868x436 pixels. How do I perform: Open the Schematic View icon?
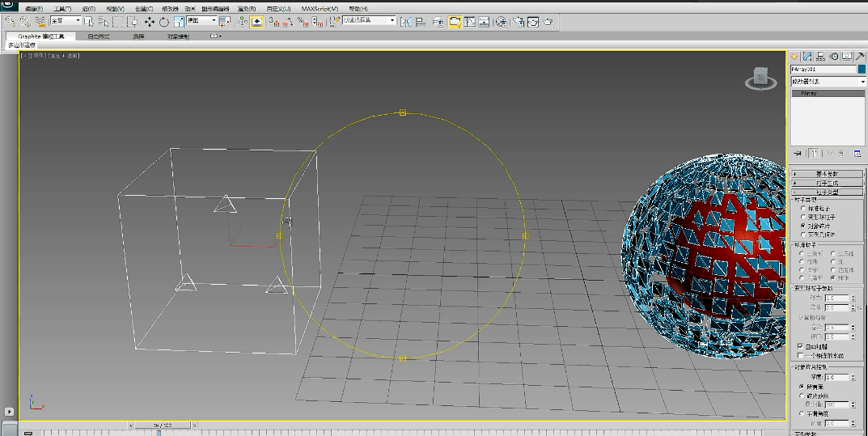click(x=485, y=22)
